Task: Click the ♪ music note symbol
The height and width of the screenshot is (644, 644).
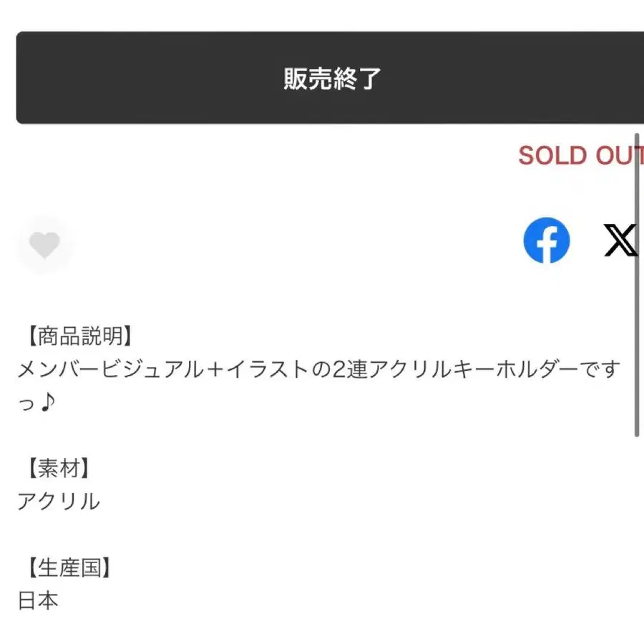Action: pyautogui.click(x=46, y=403)
